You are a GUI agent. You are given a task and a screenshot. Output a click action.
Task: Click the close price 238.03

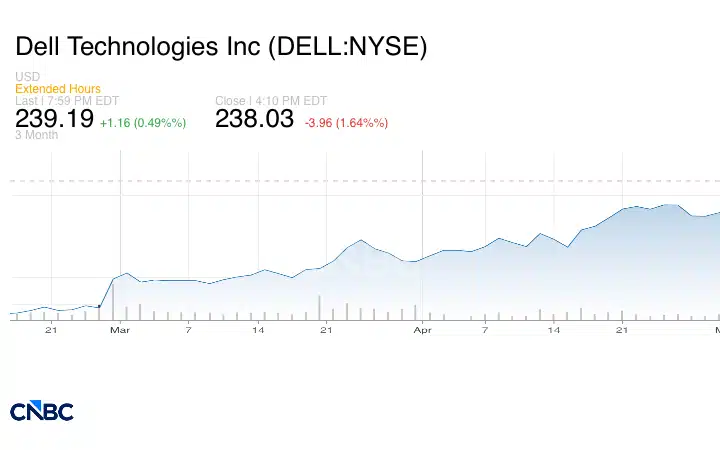point(254,118)
